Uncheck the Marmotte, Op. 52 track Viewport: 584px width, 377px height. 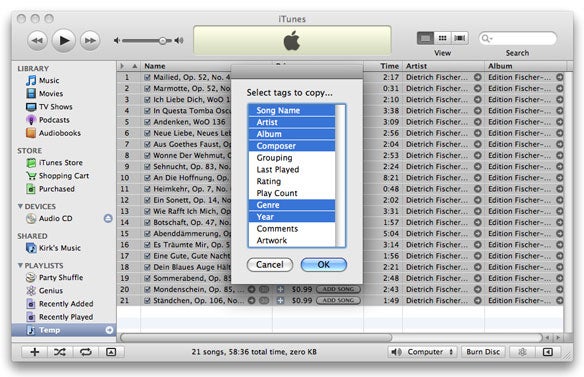[147, 89]
